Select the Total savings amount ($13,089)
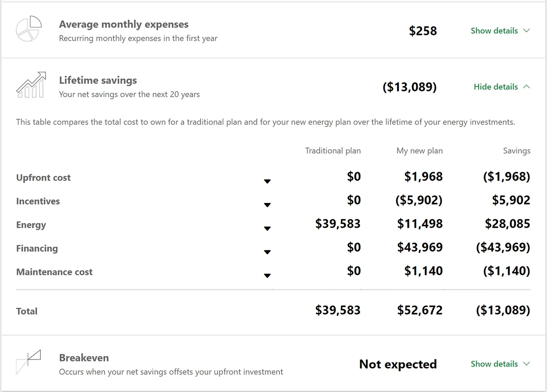Screen dimensions: 547x392 [503, 311]
